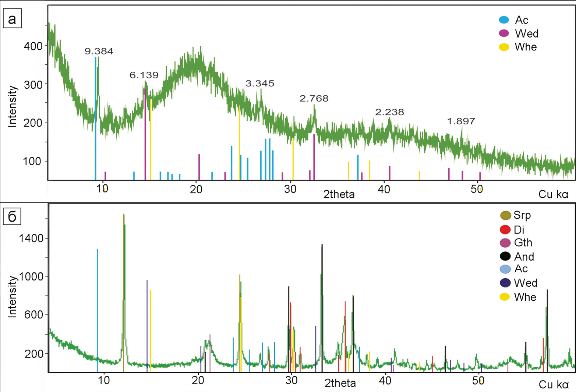Click the boxed panel label 'б'
This screenshot has width=576, height=392.
[12, 216]
